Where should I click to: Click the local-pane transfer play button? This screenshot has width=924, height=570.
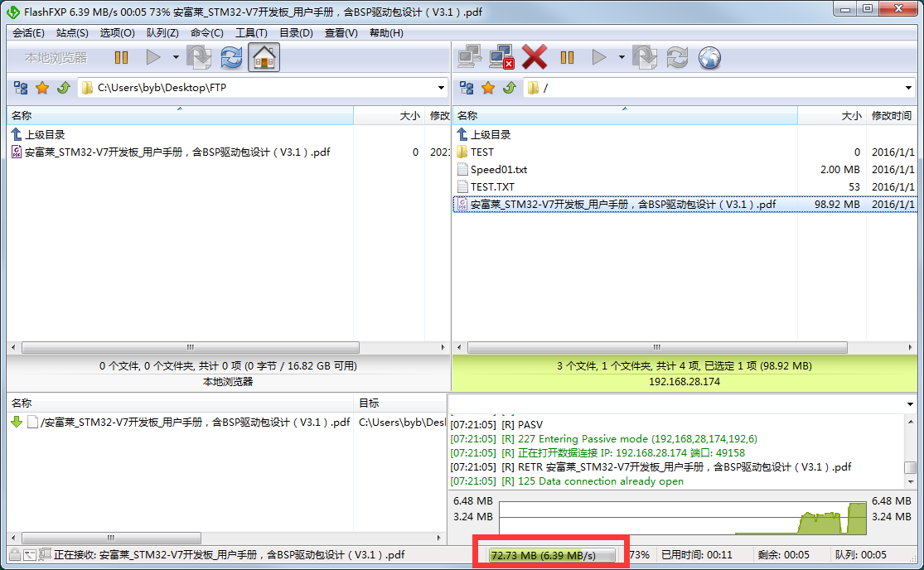click(153, 57)
